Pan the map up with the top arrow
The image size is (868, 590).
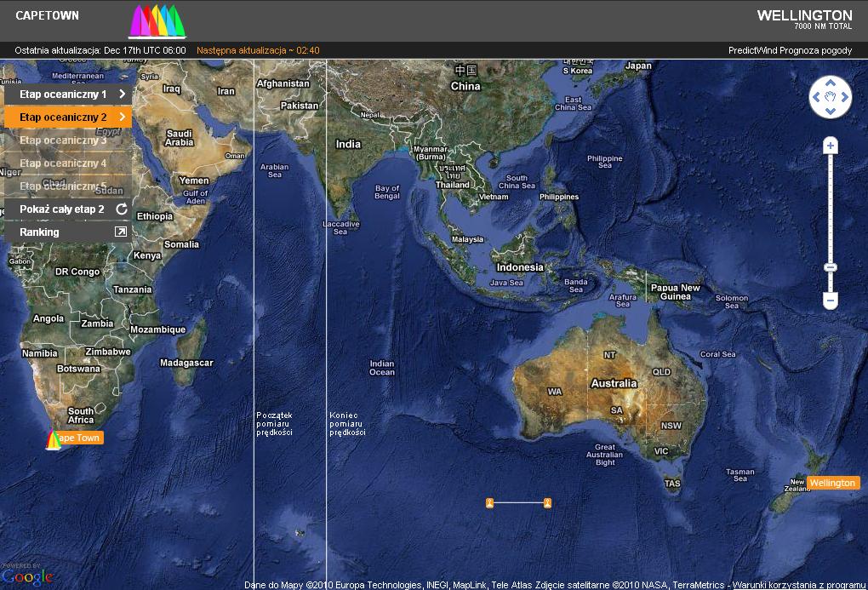coord(830,83)
